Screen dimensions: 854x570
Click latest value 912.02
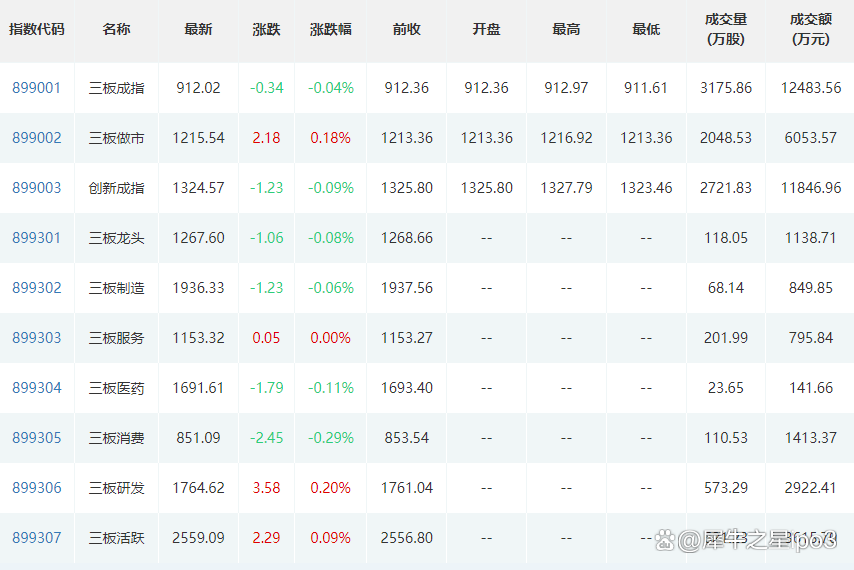[198, 88]
